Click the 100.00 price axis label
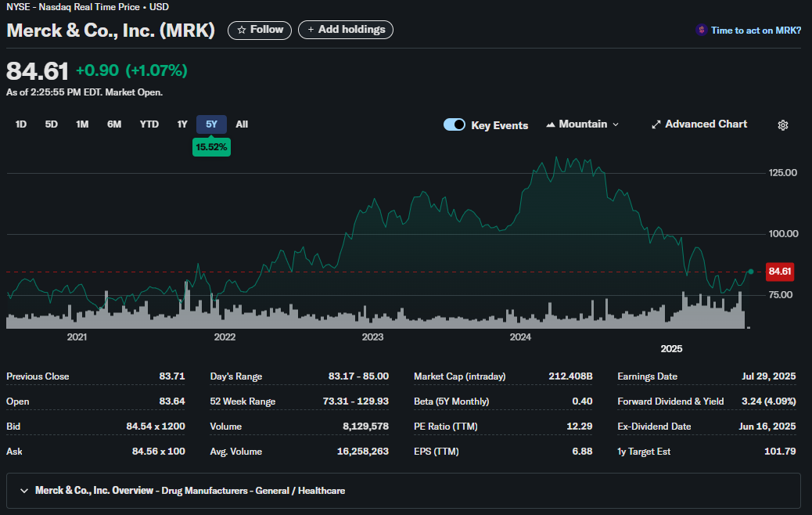The width and height of the screenshot is (812, 515). tap(783, 234)
